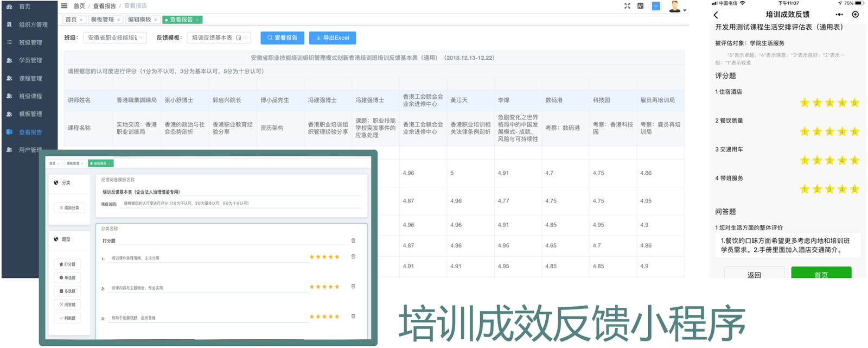Open the three-dot menu in the mini program
The width and height of the screenshot is (868, 348).
coord(839,15)
